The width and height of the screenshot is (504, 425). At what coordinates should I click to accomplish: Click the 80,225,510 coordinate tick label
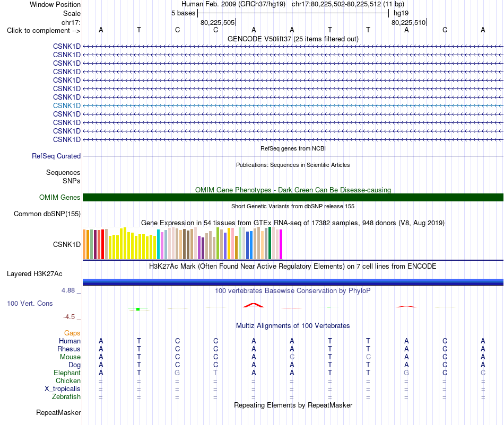click(409, 22)
